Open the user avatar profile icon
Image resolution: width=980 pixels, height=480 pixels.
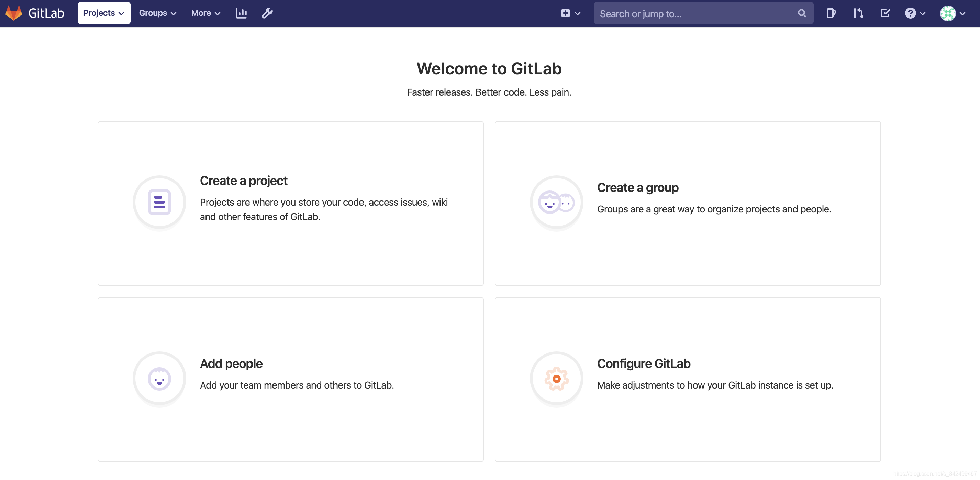(x=948, y=13)
